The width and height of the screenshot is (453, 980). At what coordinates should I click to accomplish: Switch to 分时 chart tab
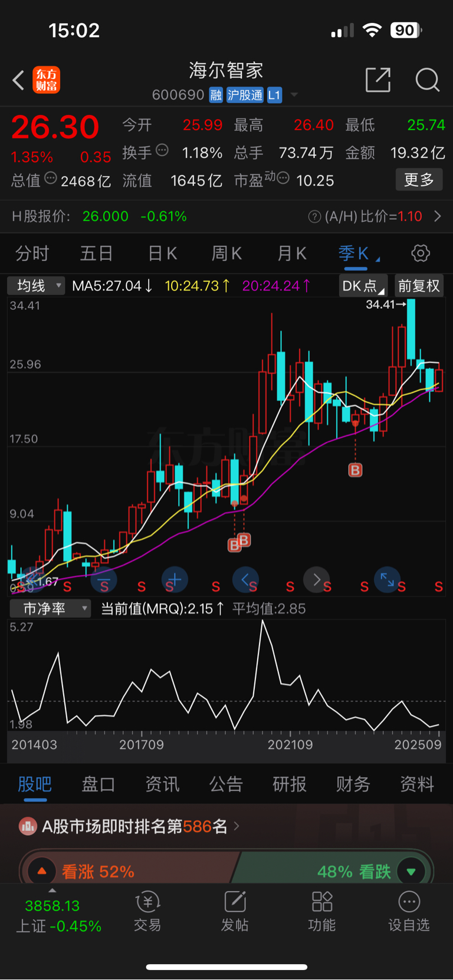32,253
